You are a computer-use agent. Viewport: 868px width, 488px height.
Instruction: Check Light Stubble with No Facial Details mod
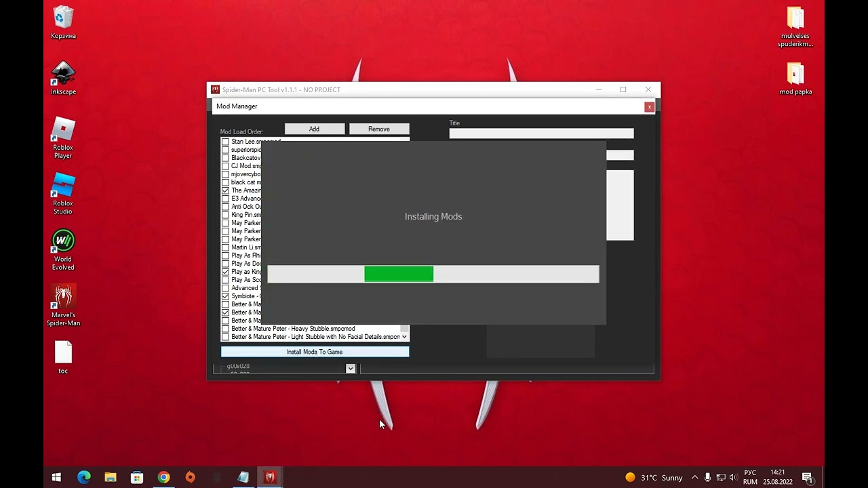click(x=226, y=337)
